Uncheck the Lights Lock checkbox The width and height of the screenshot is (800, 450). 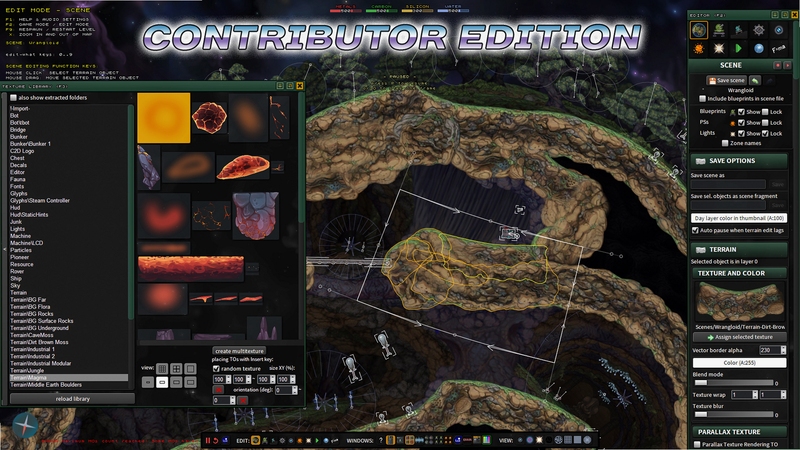[x=765, y=133]
